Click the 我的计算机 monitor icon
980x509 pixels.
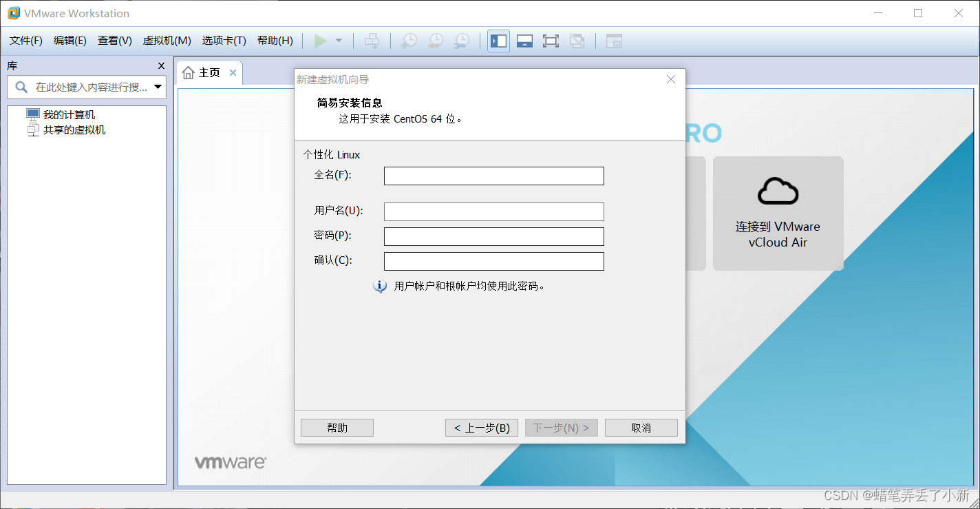[33, 114]
